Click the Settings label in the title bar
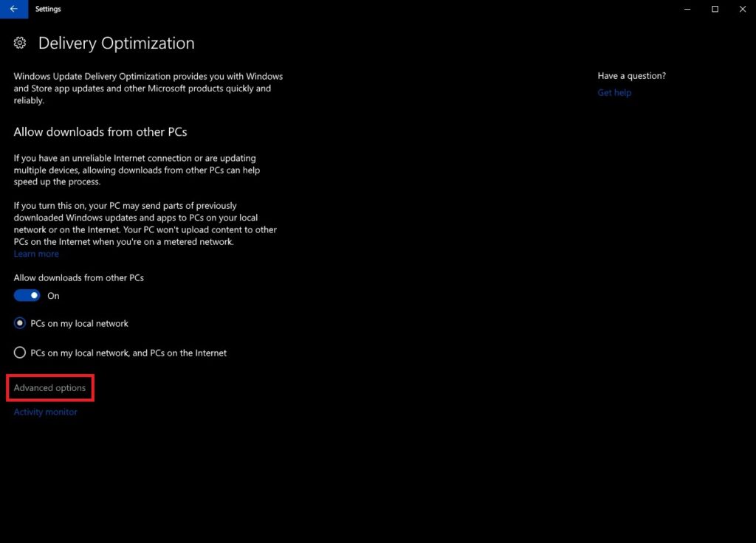756x543 pixels. (48, 9)
